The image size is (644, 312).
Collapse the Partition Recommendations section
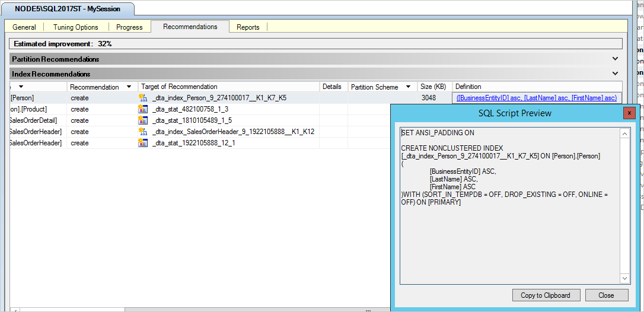tap(615, 59)
